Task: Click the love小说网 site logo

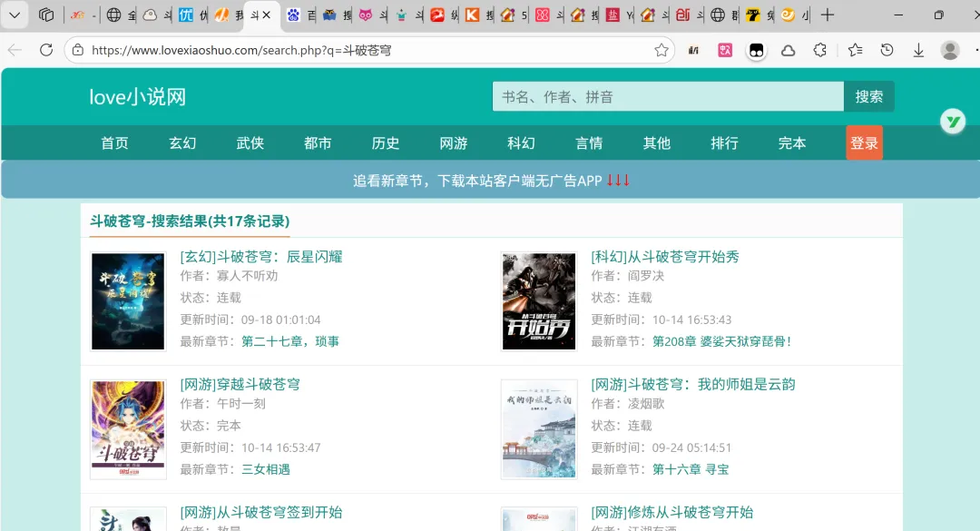Action: click(x=138, y=97)
